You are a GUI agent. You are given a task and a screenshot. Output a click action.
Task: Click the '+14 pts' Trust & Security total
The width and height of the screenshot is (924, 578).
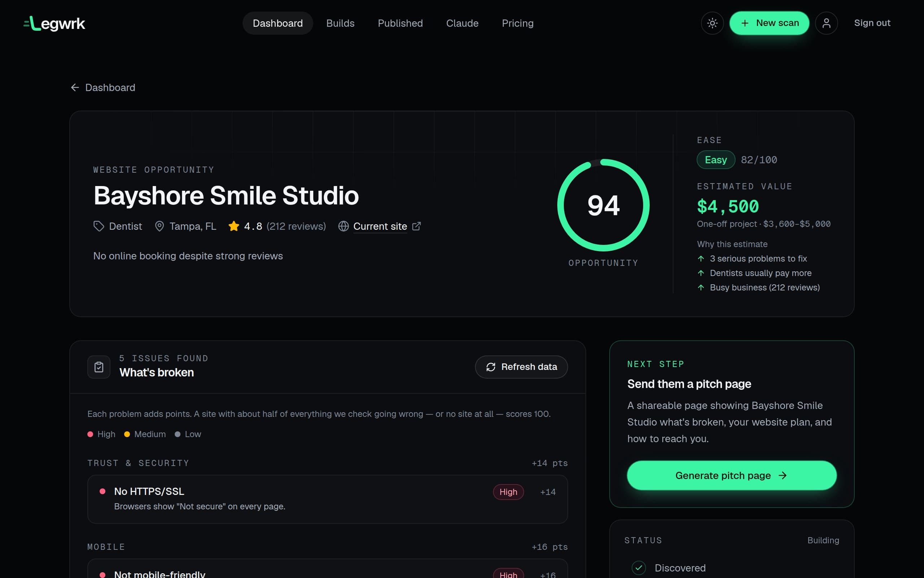tap(549, 463)
